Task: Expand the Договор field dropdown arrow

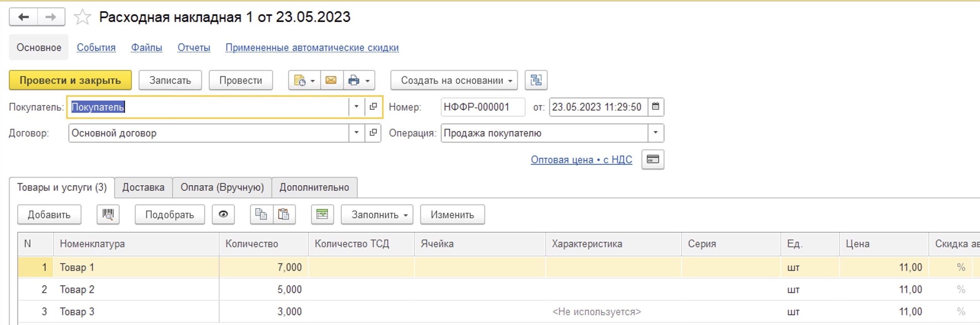Action: pyautogui.click(x=356, y=133)
